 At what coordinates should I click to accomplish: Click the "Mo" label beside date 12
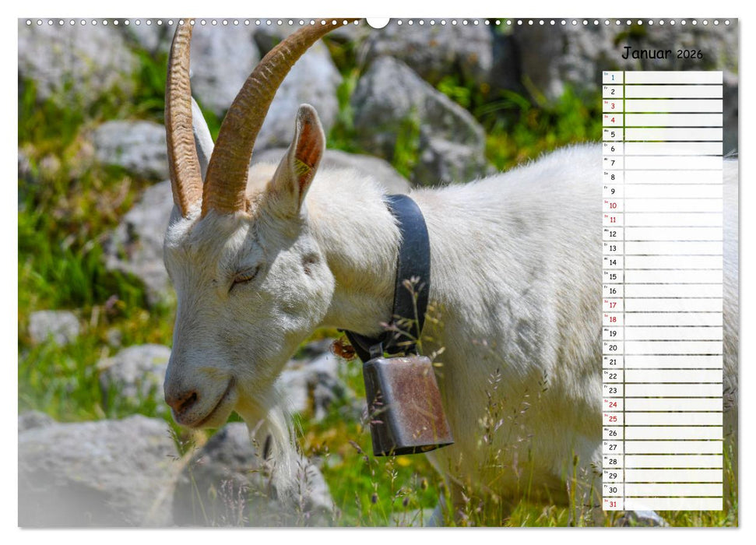607,229
